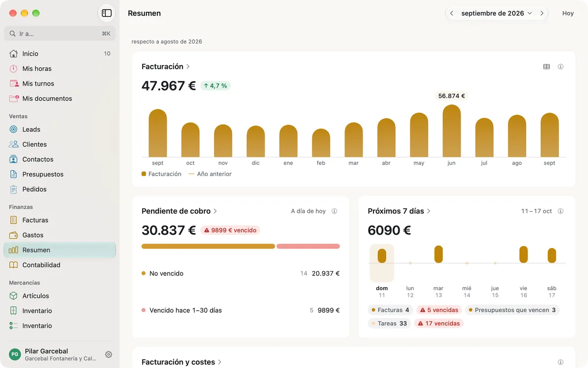The height and width of the screenshot is (368, 588).
Task: Click the Mis horas clock icon
Action: click(14, 69)
